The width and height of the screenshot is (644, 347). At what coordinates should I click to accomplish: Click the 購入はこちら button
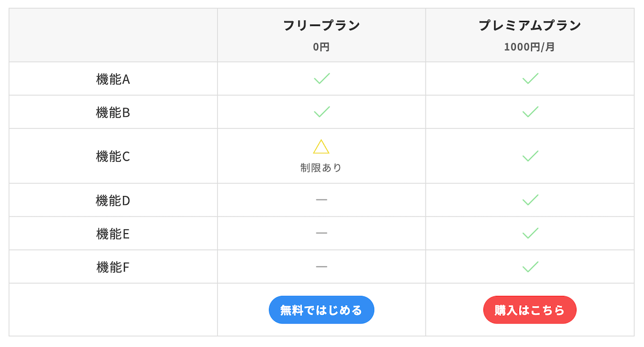pos(530,309)
